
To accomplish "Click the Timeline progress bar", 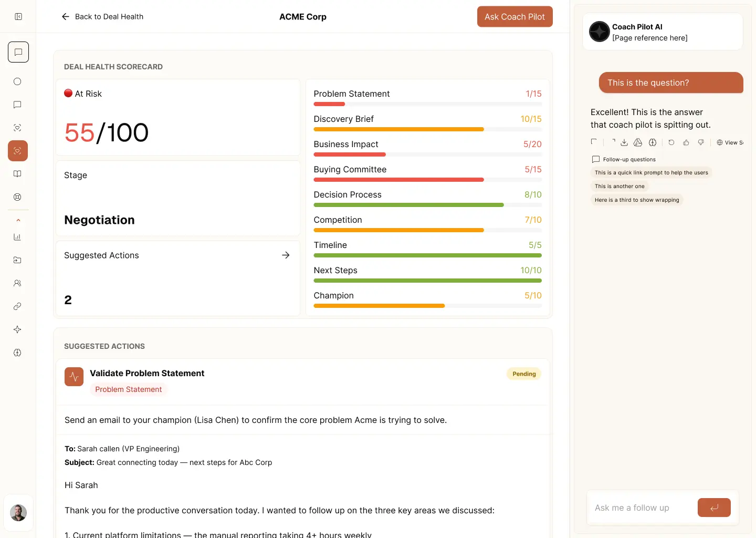I will 428,255.
